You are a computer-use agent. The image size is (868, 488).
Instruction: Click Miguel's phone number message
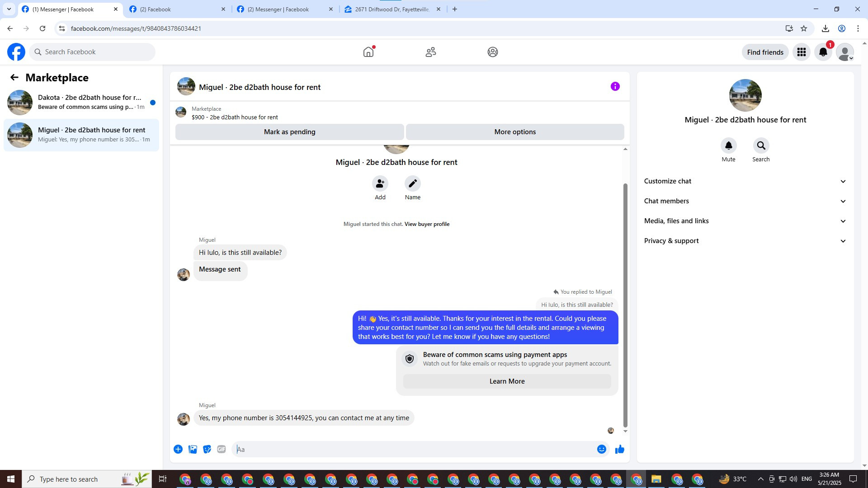pyautogui.click(x=304, y=418)
